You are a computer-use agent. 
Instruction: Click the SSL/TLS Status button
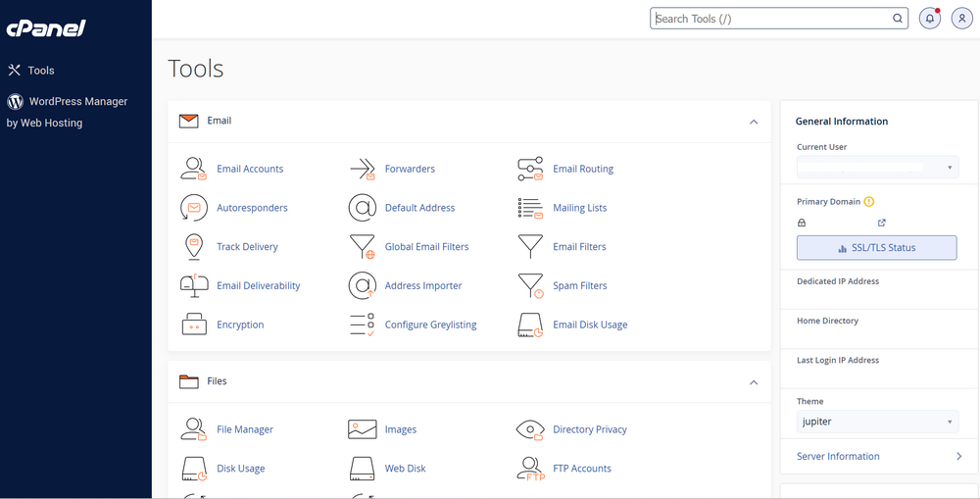[x=877, y=248]
